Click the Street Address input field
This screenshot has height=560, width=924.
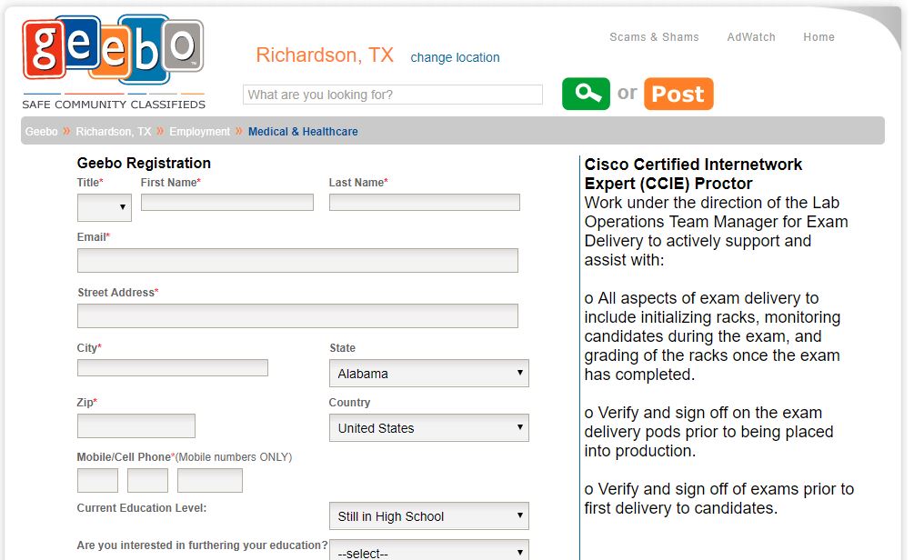(297, 315)
